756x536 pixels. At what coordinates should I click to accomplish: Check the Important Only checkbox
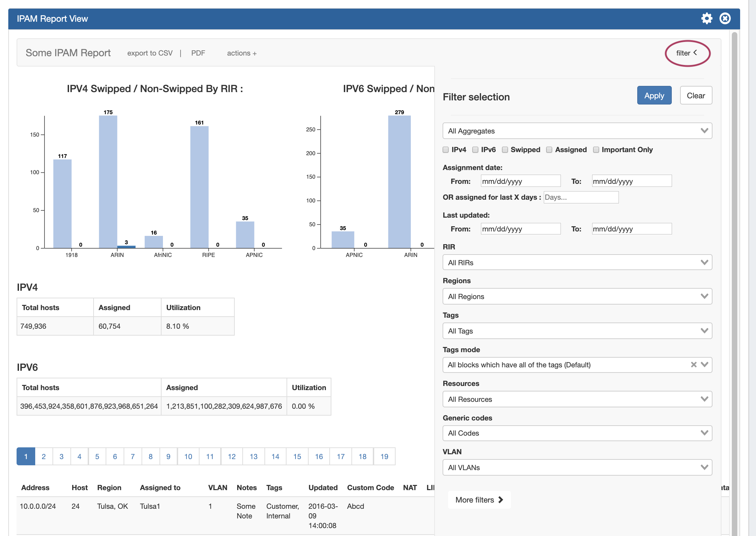click(x=596, y=150)
